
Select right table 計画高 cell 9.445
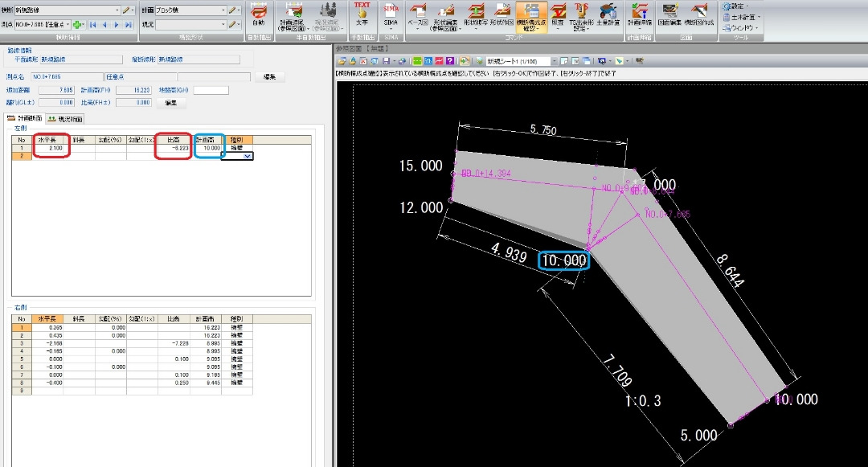pos(206,383)
